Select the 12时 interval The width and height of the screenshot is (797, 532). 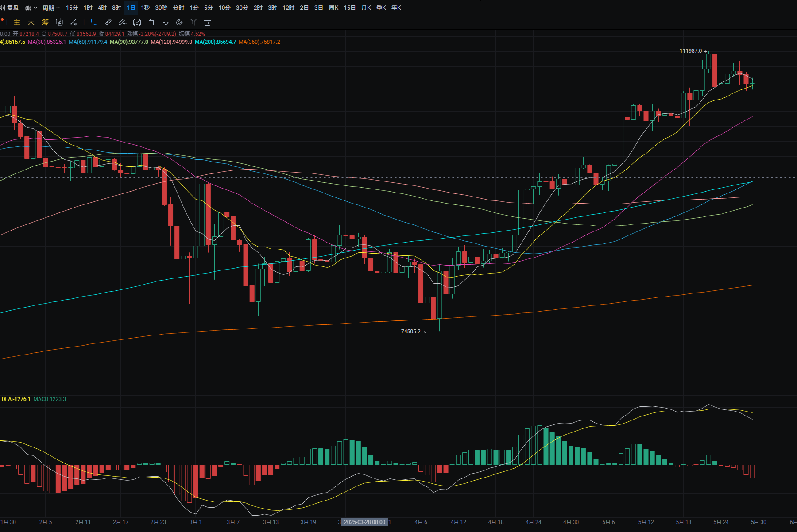click(x=288, y=8)
